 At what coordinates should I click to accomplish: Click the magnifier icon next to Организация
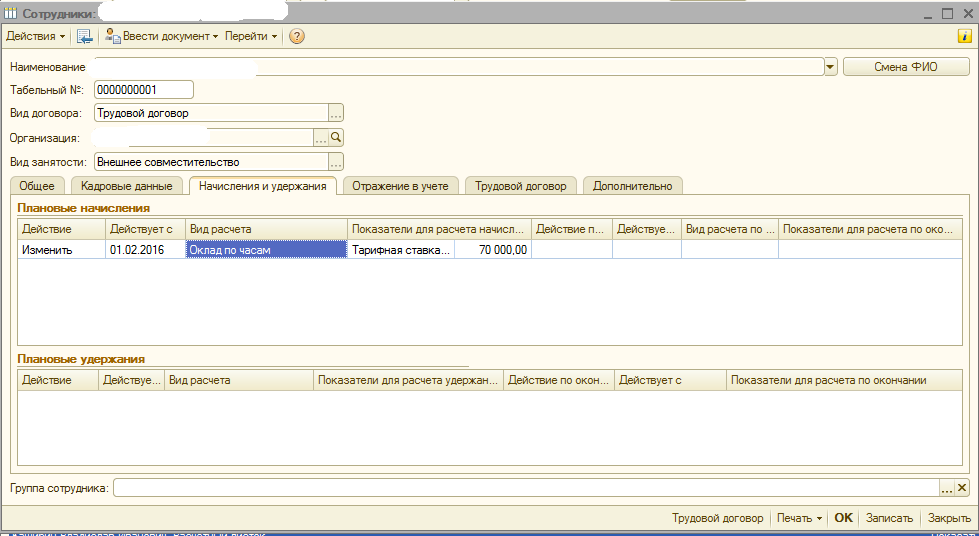pyautogui.click(x=336, y=138)
